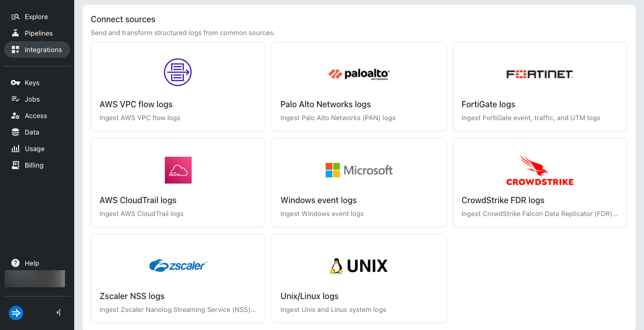Open Palo Alto Networks logs title
This screenshot has height=330, width=644.
coord(326,104)
